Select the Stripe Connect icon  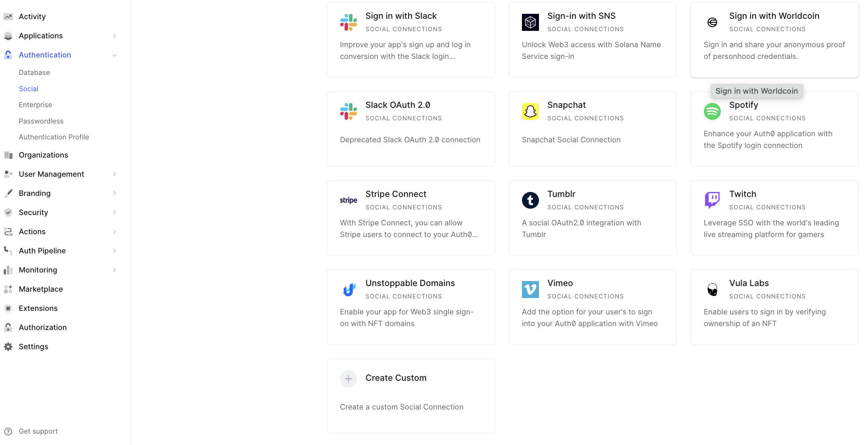[348, 200]
